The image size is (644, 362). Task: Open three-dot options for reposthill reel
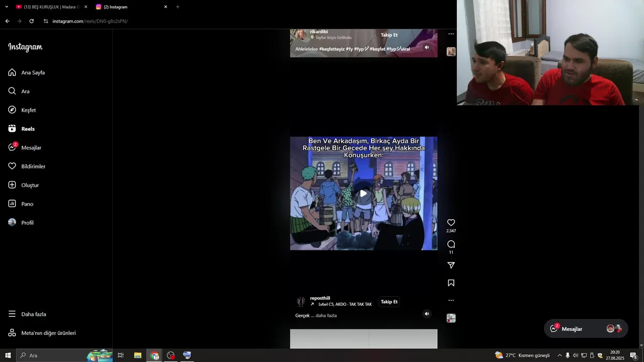(451, 300)
